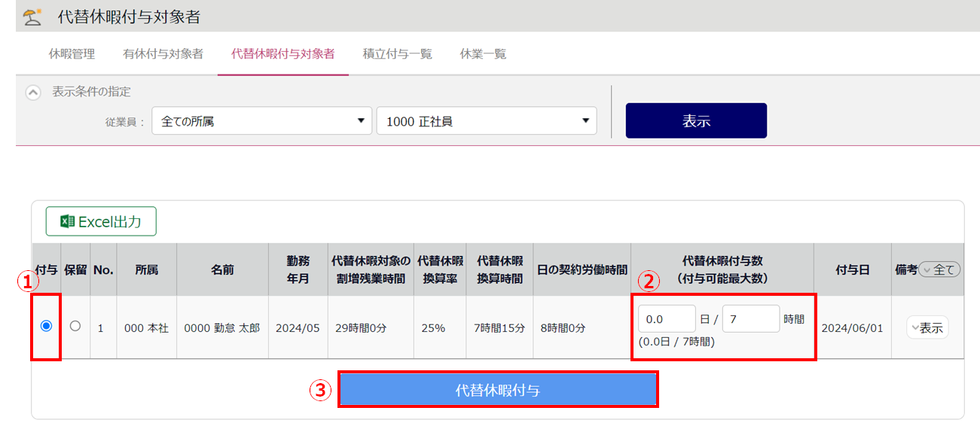The height and width of the screenshot is (426, 980).
Task: Click the 表示 display button
Action: (696, 120)
